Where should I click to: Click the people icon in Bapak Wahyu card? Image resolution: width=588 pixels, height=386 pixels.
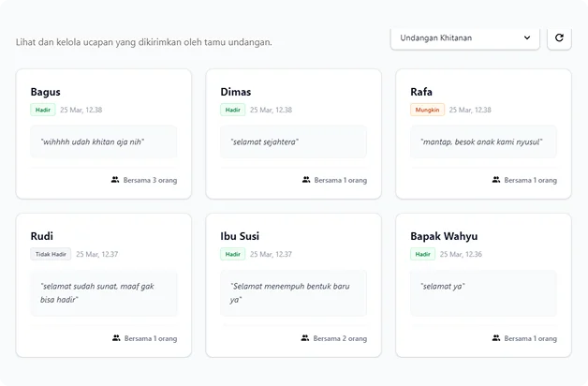click(496, 338)
